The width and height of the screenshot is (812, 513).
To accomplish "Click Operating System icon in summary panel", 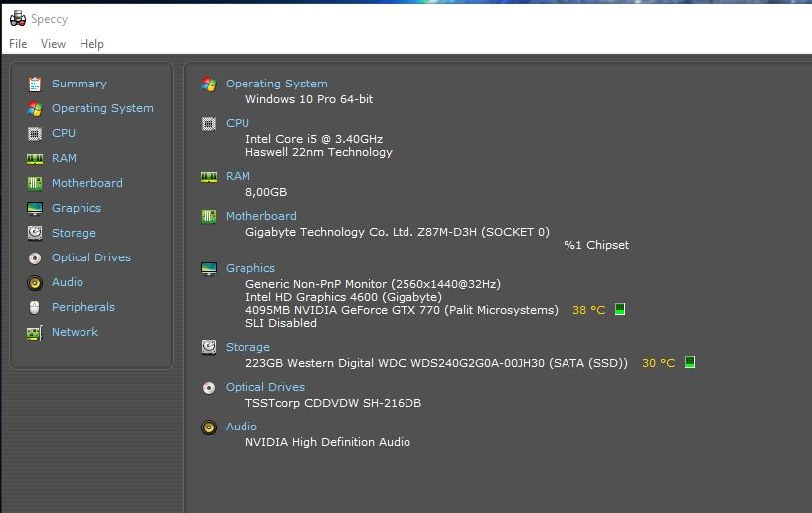I will coord(209,84).
